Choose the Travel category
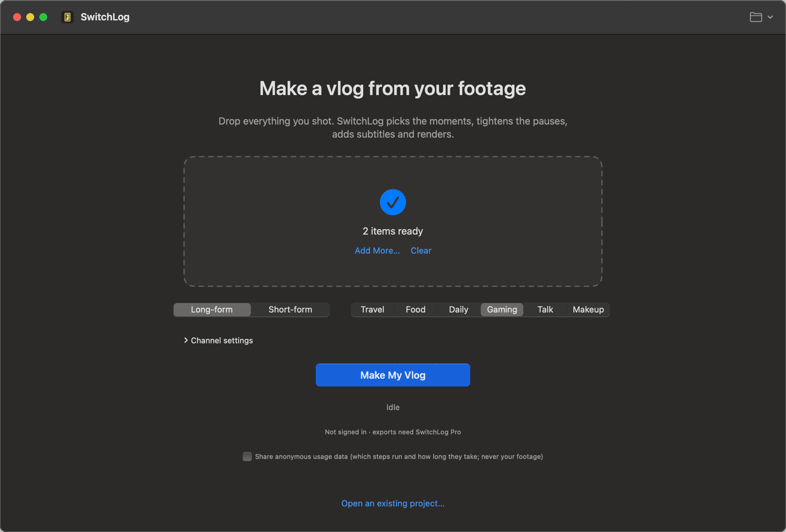Viewport: 786px width, 532px height. point(372,310)
